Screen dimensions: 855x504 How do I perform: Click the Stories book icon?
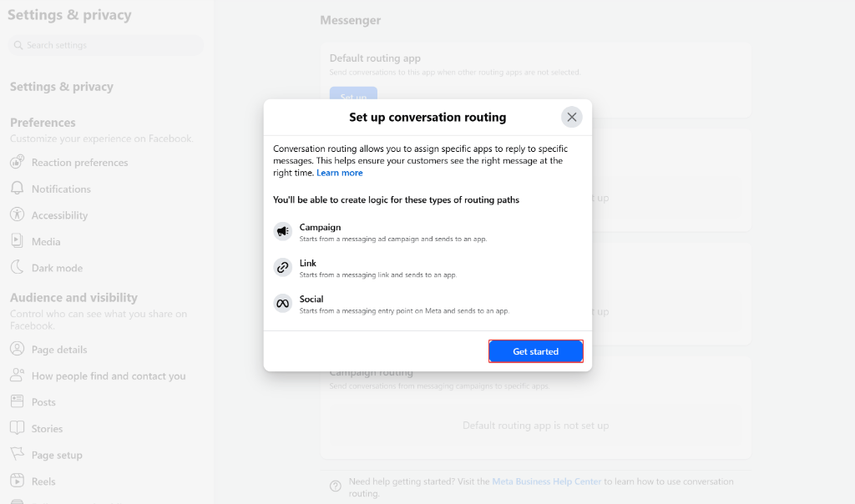tap(17, 428)
